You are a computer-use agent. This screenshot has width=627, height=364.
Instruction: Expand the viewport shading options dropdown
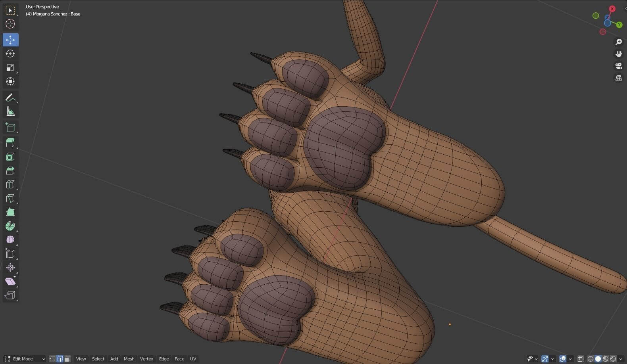621,359
